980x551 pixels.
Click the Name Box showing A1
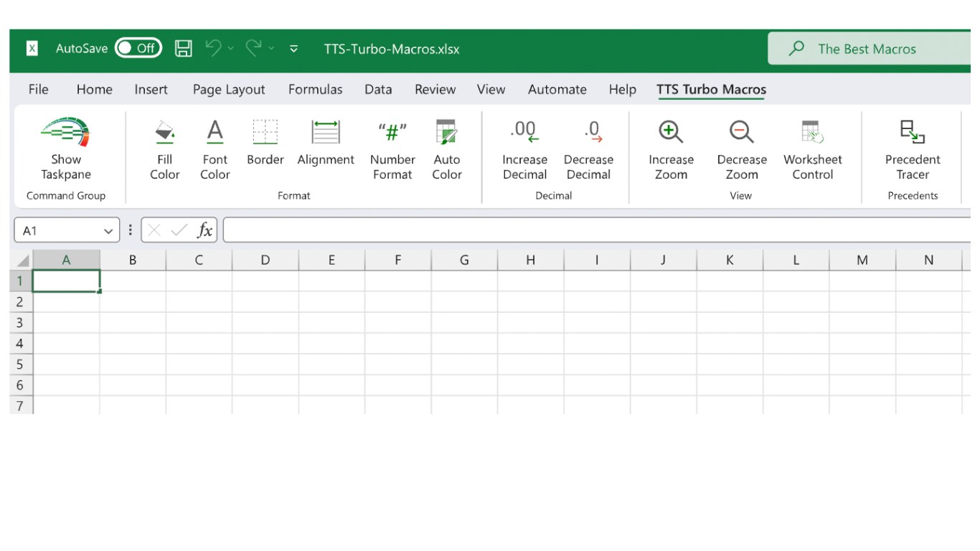(x=67, y=230)
